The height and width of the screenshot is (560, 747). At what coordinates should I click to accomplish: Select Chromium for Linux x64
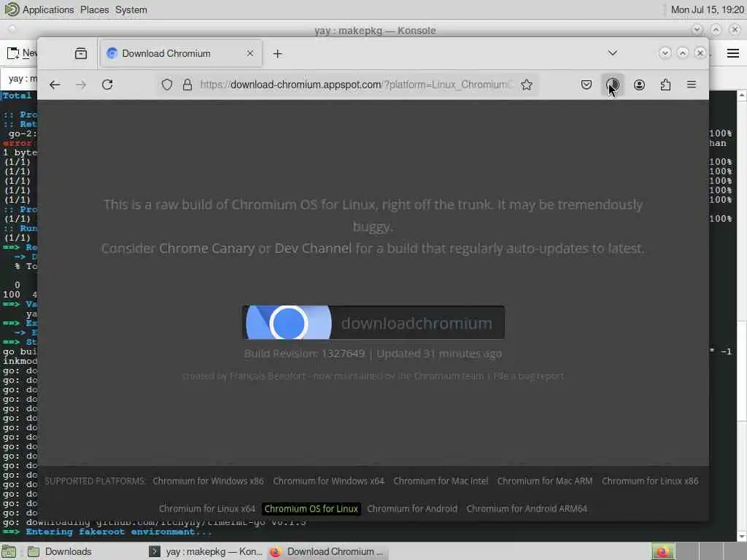pyautogui.click(x=207, y=508)
